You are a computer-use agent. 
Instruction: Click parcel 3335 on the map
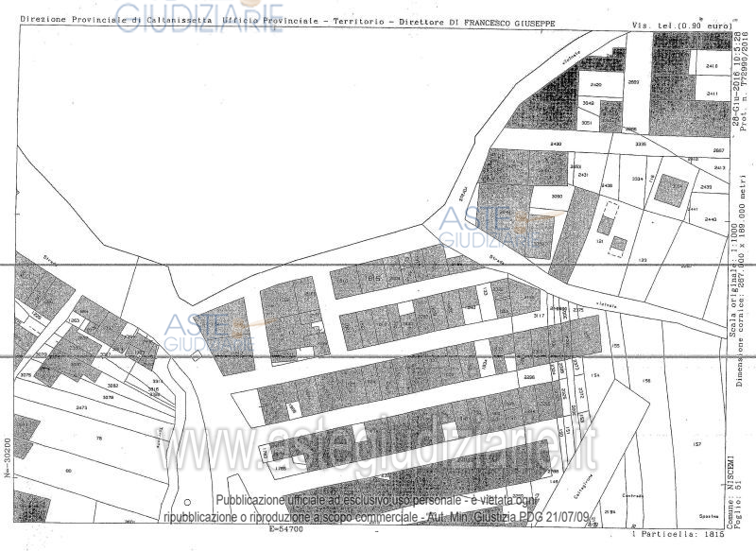640,144
